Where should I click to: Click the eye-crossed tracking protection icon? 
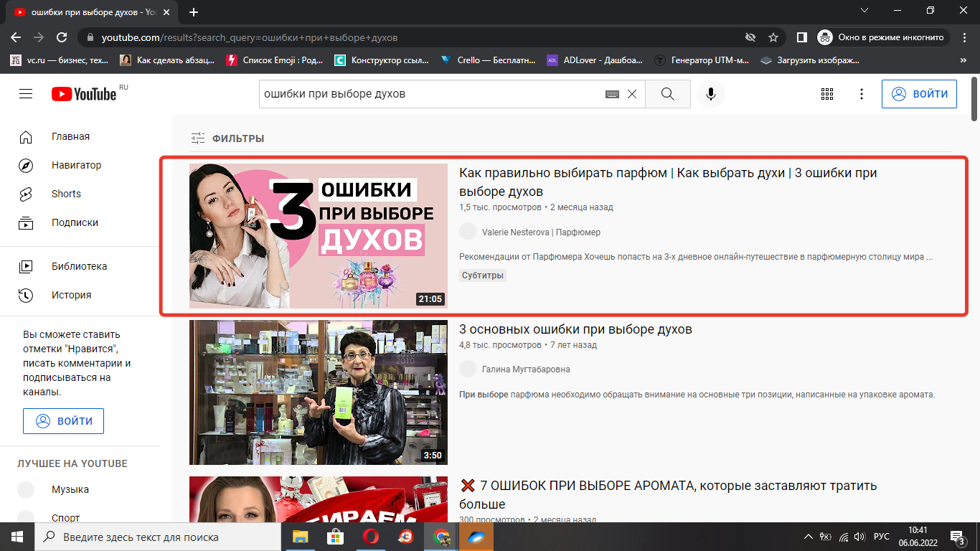click(x=750, y=37)
